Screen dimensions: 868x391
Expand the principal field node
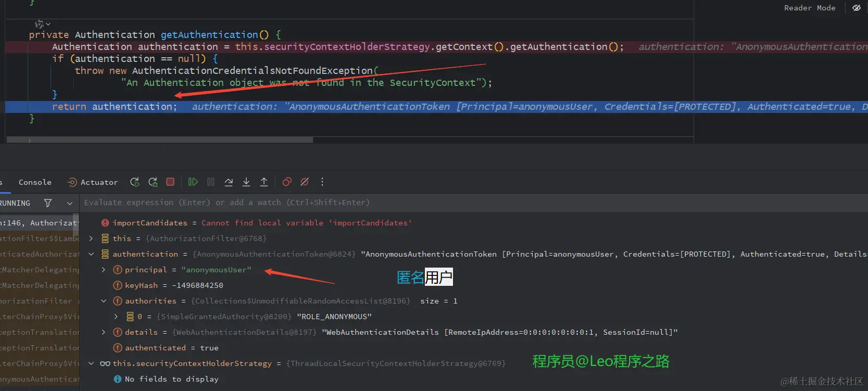pyautogui.click(x=103, y=270)
